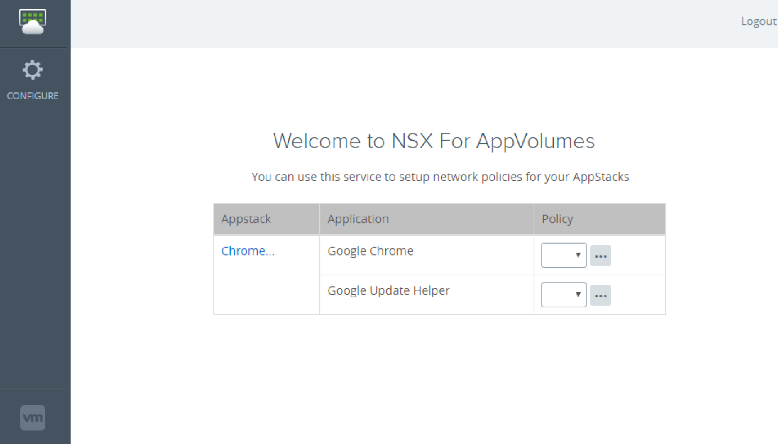
Task: Click the AppVolumes cloud logo icon
Action: (33, 22)
